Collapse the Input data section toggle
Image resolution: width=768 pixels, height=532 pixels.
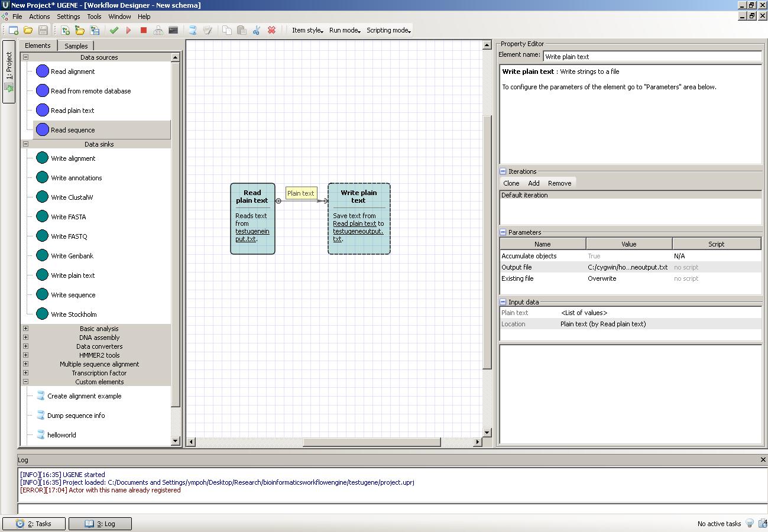503,302
